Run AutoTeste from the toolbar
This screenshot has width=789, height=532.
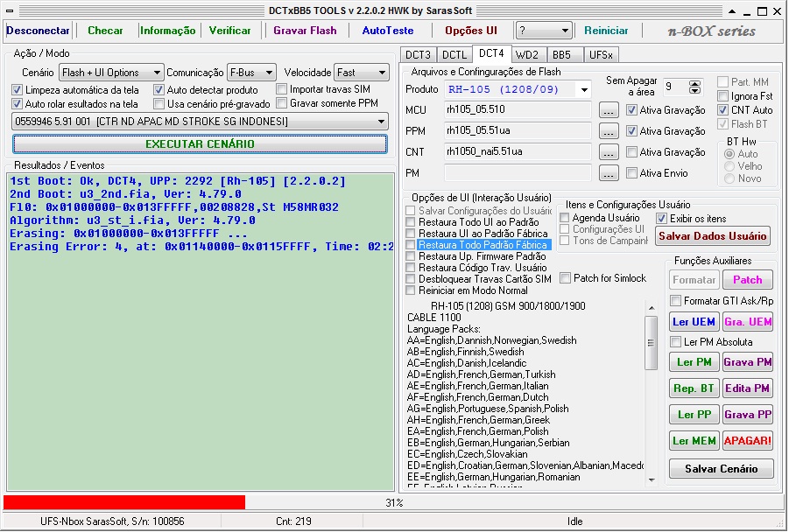tap(388, 31)
